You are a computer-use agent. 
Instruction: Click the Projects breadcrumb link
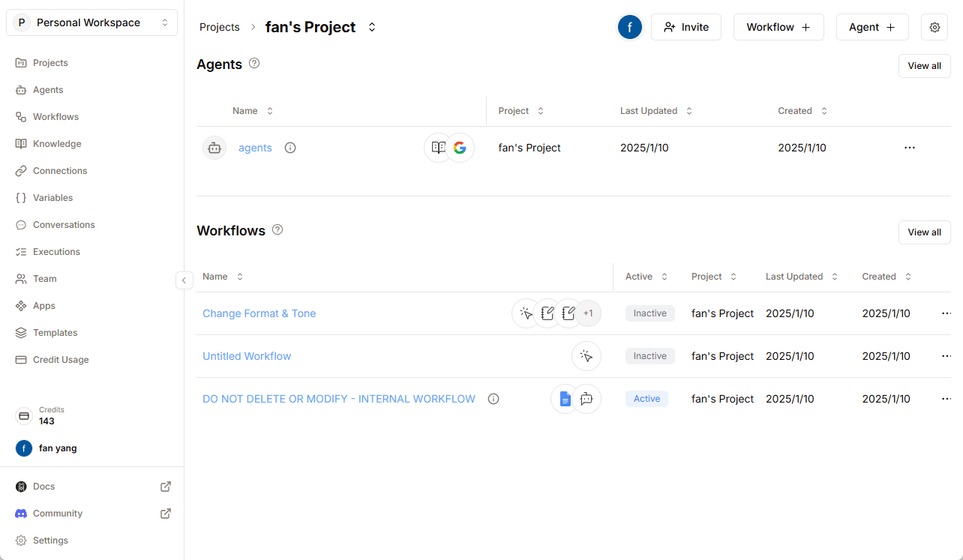pos(220,27)
